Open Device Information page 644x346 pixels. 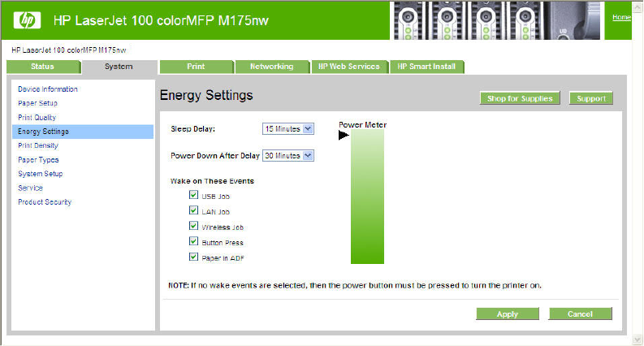(48, 89)
